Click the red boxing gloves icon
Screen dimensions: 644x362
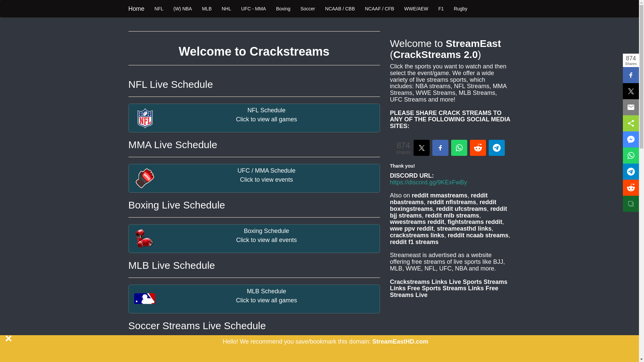click(x=144, y=239)
